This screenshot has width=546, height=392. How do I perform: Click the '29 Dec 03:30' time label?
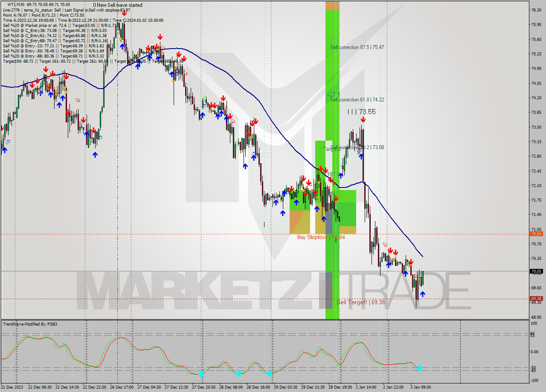pos(286,387)
